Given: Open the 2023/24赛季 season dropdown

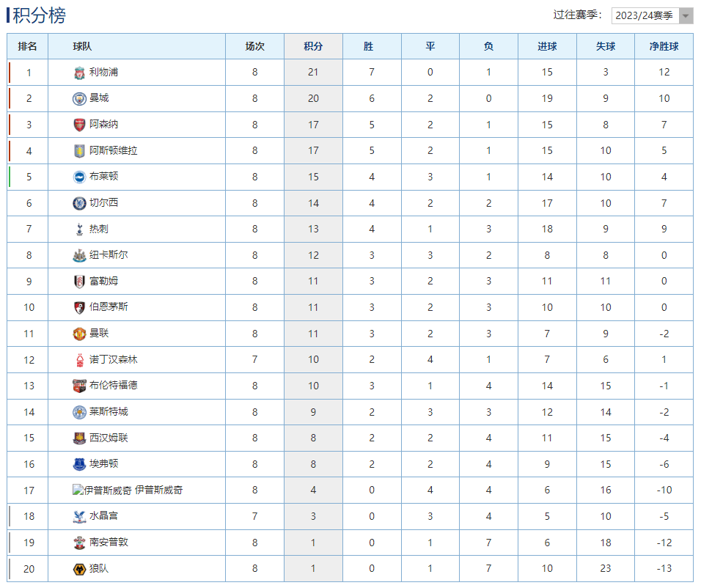Looking at the screenshot, I should 652,15.
